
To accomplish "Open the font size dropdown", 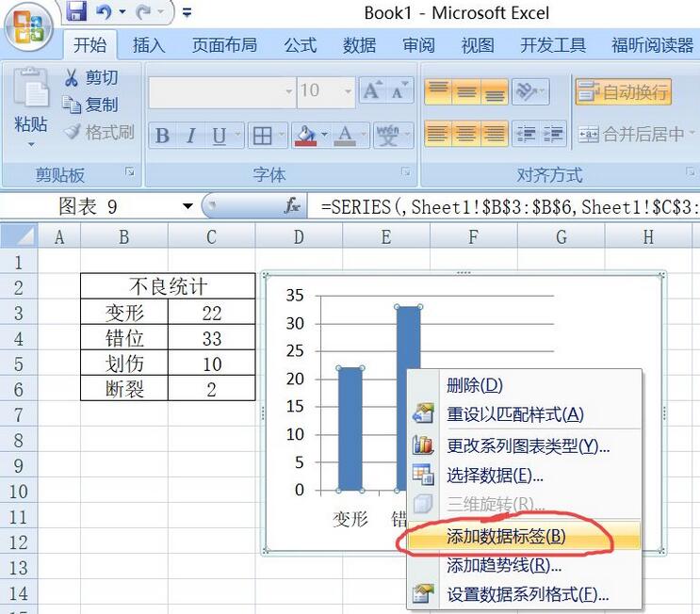I will (x=348, y=91).
